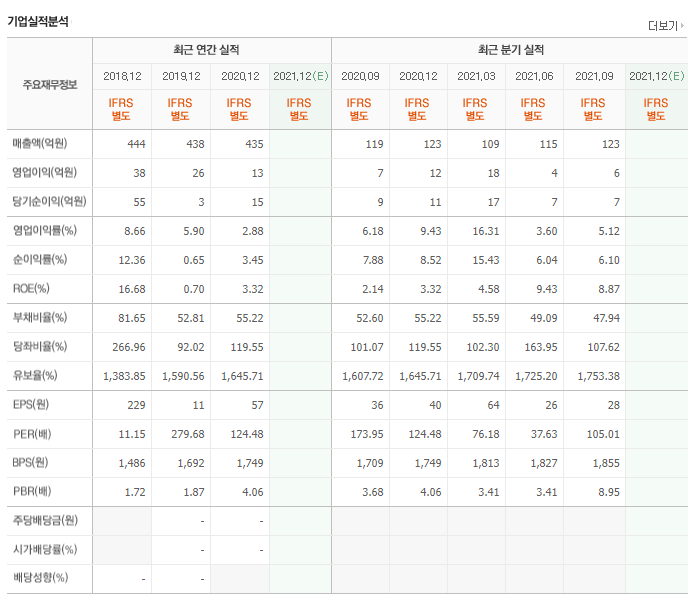Select the 444 revenue value for 2018
Screen dimensions: 691x596
tap(136, 144)
